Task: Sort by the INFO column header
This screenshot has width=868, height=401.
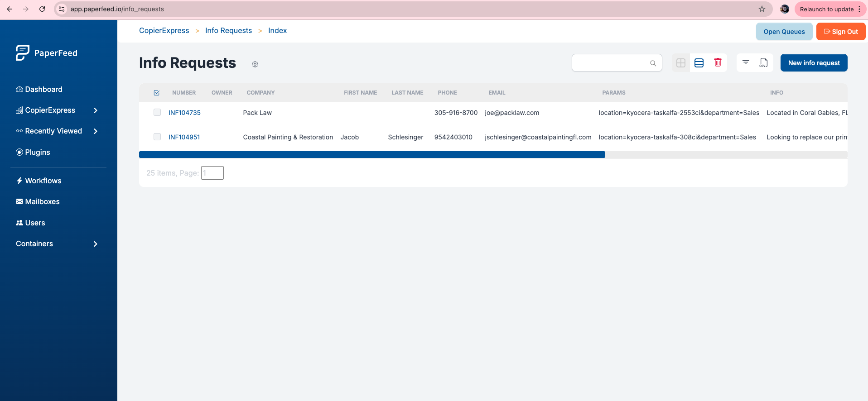Action: (776, 93)
